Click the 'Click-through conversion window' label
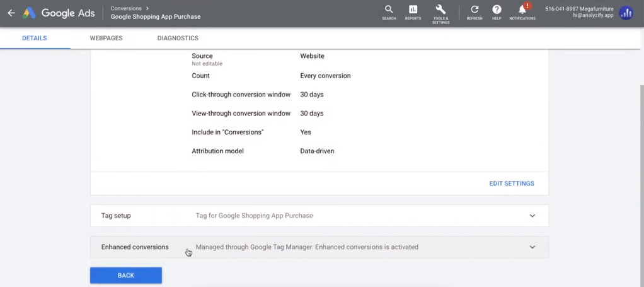The height and width of the screenshot is (287, 644). pyautogui.click(x=241, y=95)
